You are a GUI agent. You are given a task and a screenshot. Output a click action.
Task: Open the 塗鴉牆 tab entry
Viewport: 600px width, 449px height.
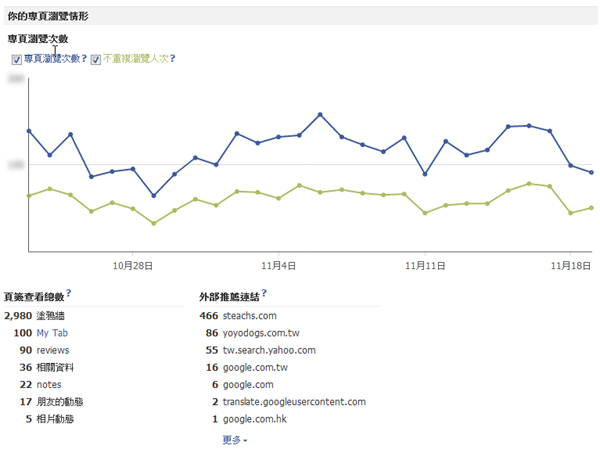coord(53,316)
